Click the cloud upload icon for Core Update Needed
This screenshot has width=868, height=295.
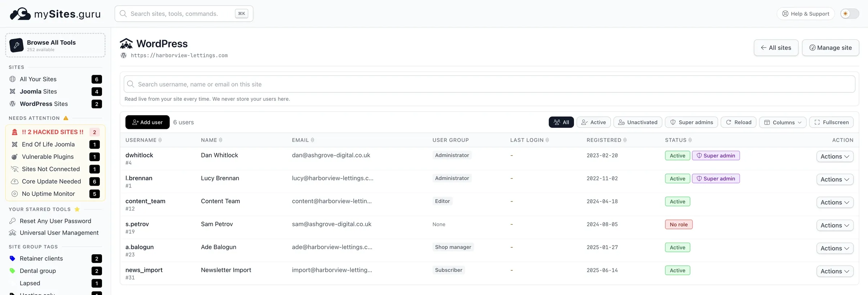click(x=14, y=181)
